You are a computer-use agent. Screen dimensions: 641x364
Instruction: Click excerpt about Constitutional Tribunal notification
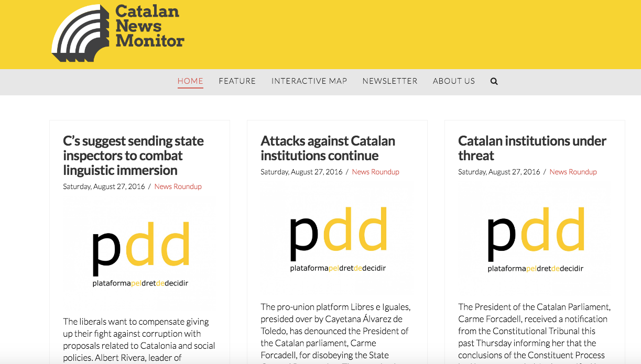click(x=534, y=331)
